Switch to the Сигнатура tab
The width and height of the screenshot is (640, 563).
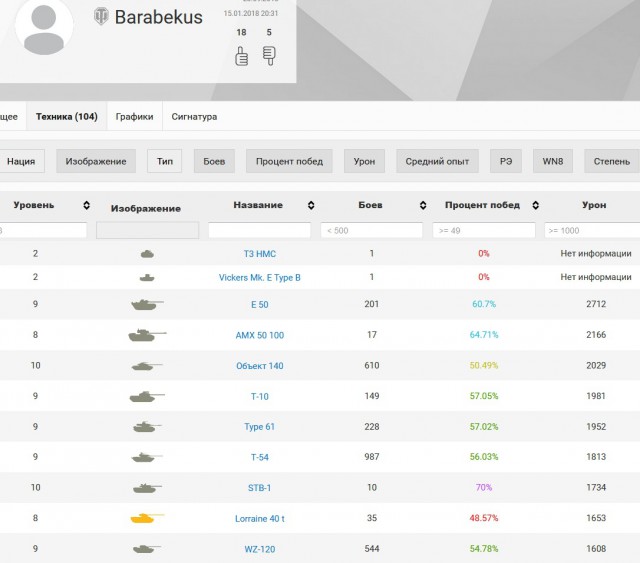point(194,116)
